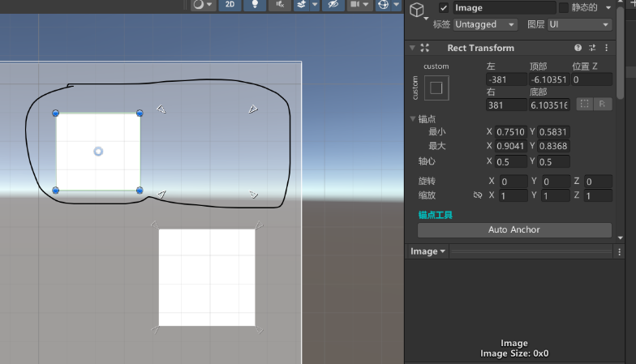Screen dimensions: 636x364
Task: Open Rect Transform three-dot context menu
Action: coord(607,48)
